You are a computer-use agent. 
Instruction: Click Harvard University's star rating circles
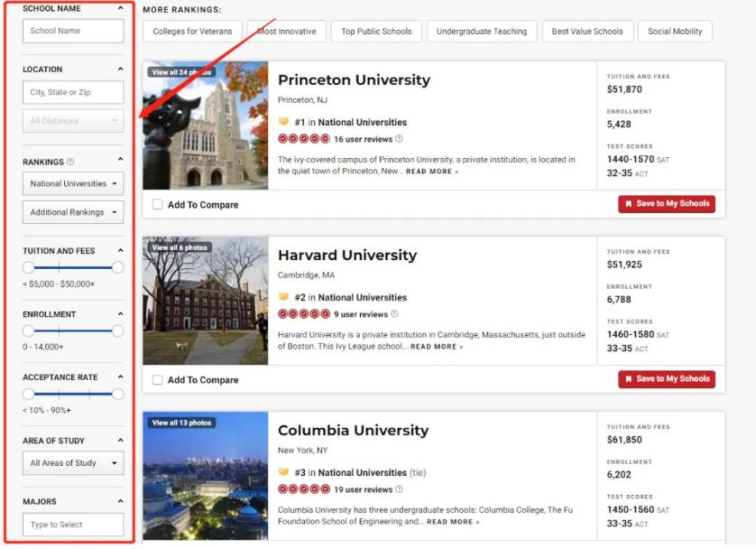point(304,314)
